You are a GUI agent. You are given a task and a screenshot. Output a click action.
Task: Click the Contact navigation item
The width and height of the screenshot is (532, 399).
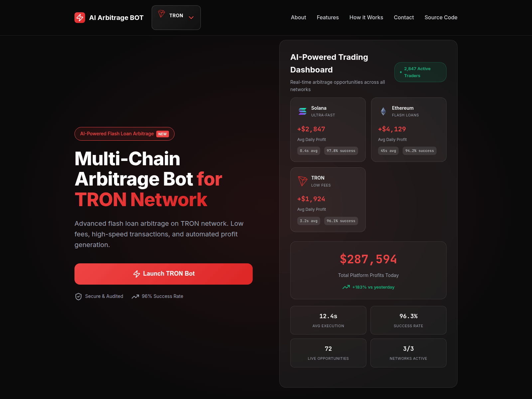point(404,17)
